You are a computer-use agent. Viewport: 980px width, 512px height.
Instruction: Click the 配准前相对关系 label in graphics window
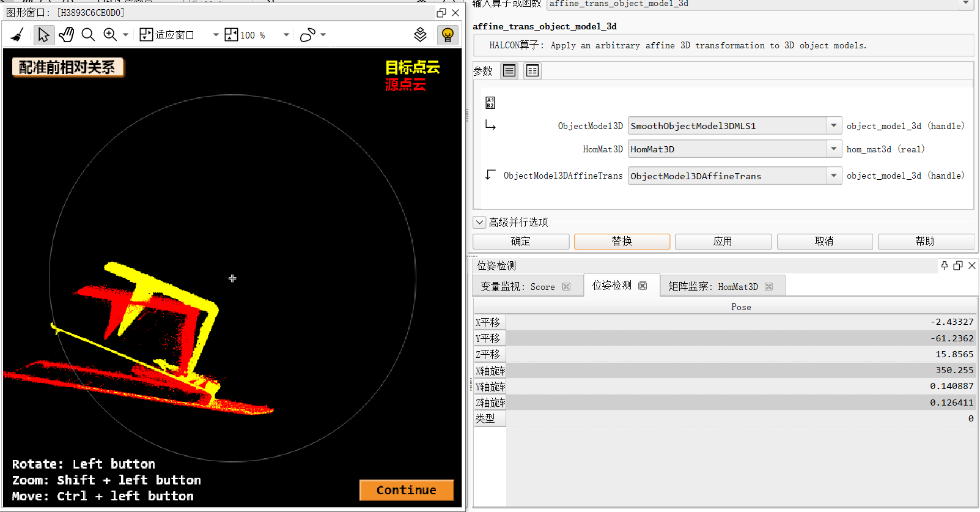click(67, 67)
